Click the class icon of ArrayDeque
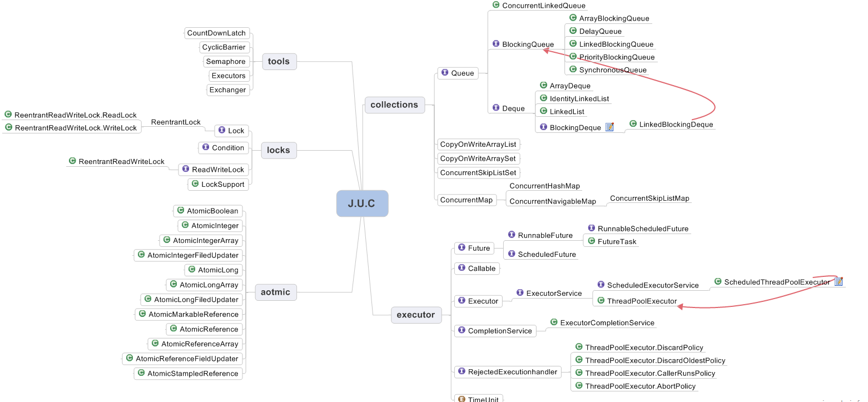Viewport: 868px width, 402px height. [544, 85]
